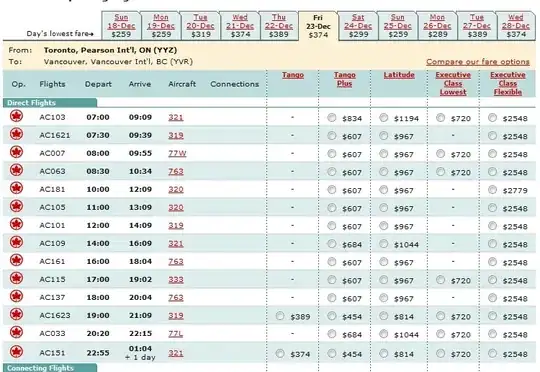The height and width of the screenshot is (372, 540).
Task: Open aircraft 763 details for AC063
Action: pyautogui.click(x=176, y=171)
